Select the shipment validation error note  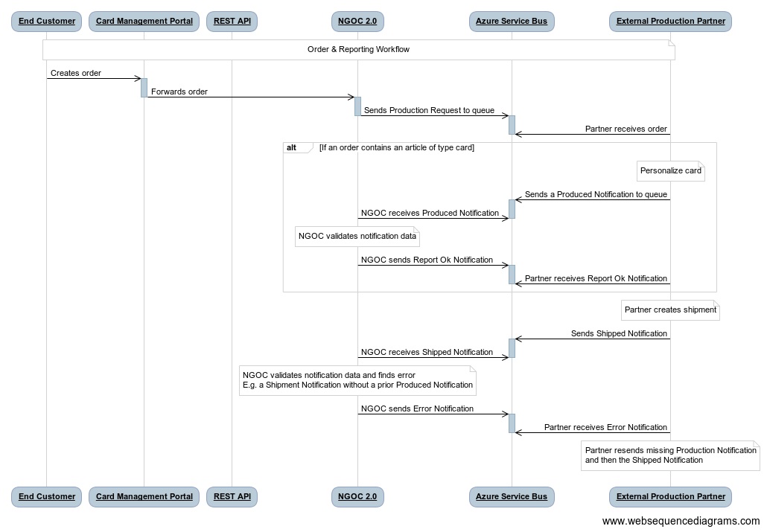tap(357, 380)
